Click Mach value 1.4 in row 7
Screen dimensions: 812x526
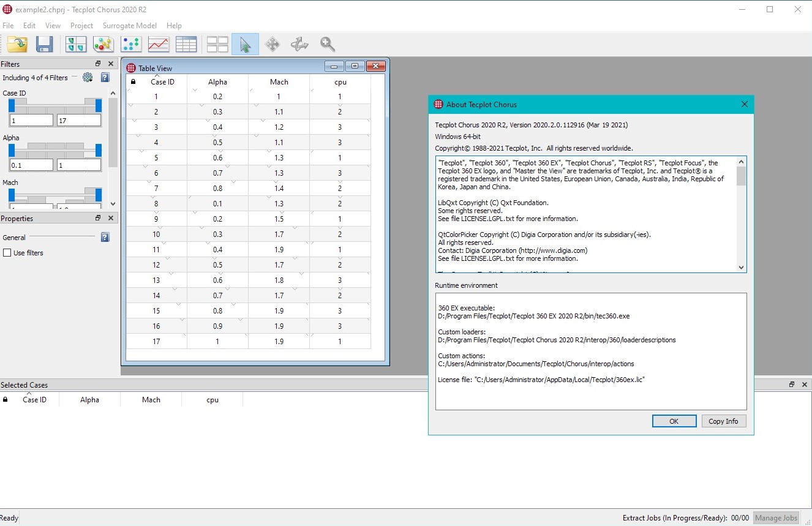[279, 188]
